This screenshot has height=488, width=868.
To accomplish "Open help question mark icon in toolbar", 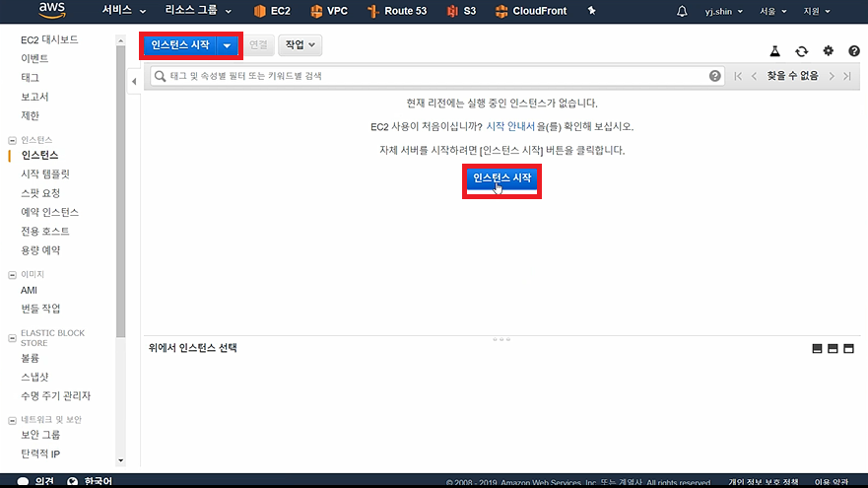I will pyautogui.click(x=854, y=51).
